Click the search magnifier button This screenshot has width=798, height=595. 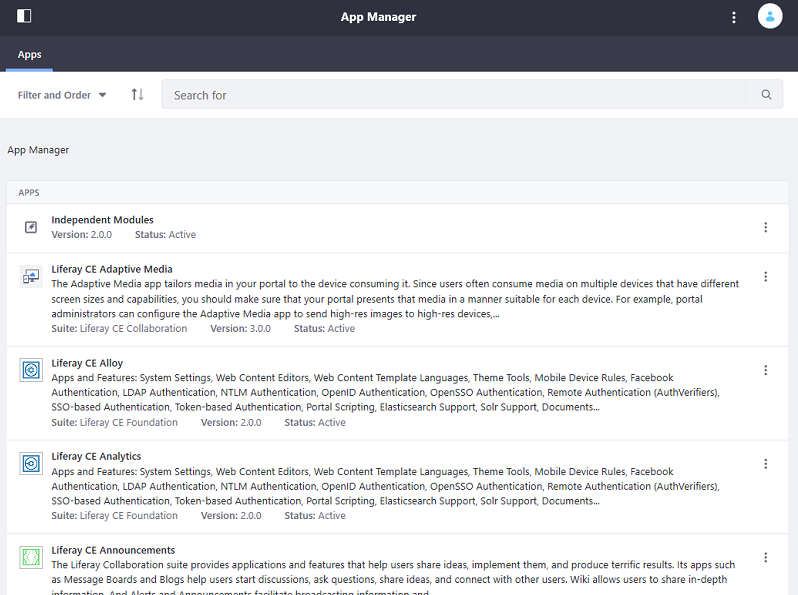(x=766, y=95)
